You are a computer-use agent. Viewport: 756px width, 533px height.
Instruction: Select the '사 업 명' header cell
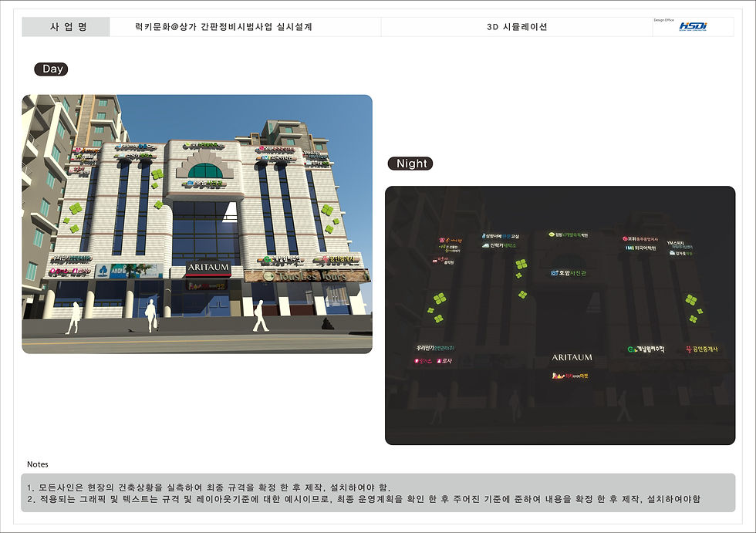pyautogui.click(x=66, y=27)
